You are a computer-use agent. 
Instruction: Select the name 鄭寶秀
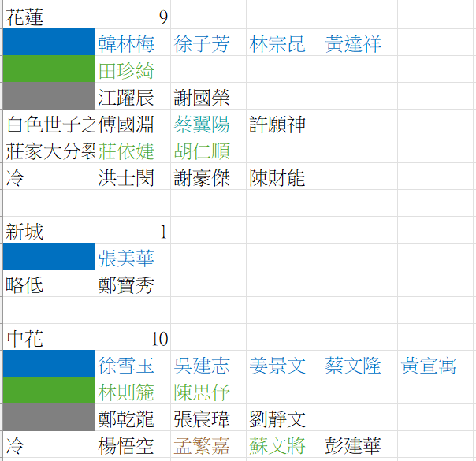point(126,285)
